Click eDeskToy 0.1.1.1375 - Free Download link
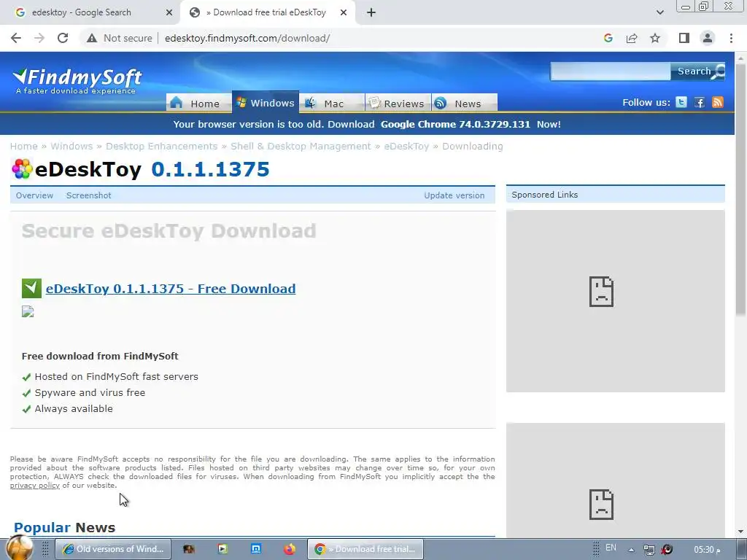This screenshot has width=747, height=560. click(x=171, y=289)
